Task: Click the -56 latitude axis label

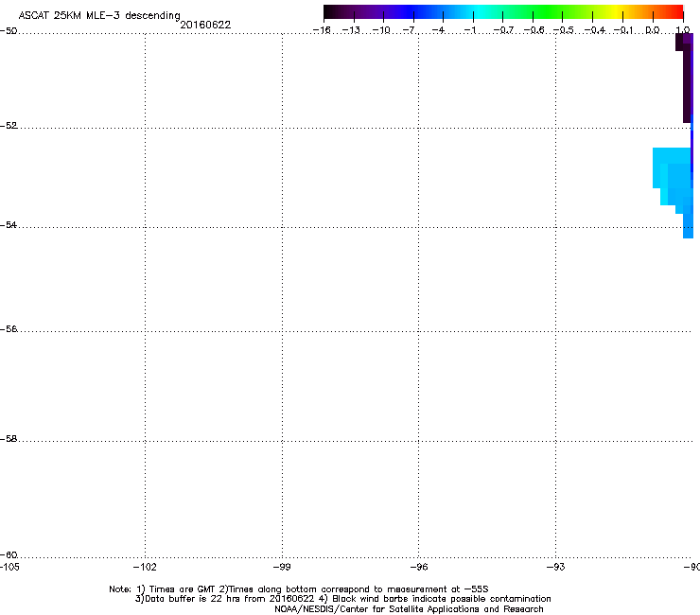Action: coord(9,328)
